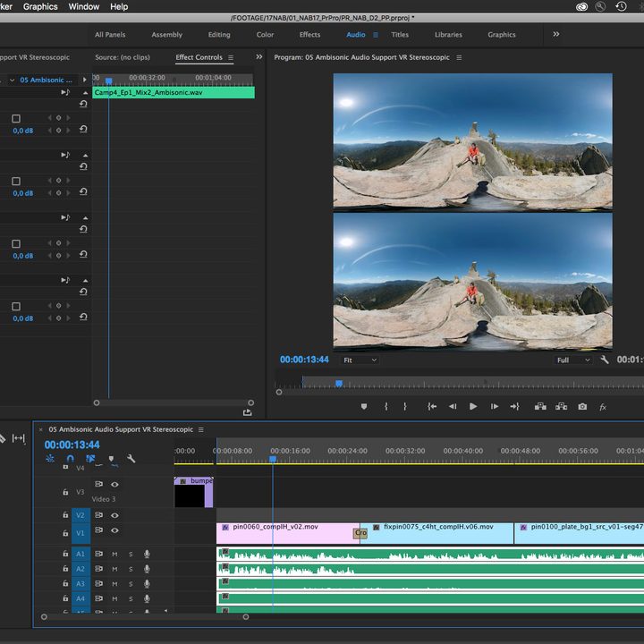This screenshot has height=644, width=644.
Task: Toggle nest sequence insert icon in timeline
Action: (x=50, y=458)
